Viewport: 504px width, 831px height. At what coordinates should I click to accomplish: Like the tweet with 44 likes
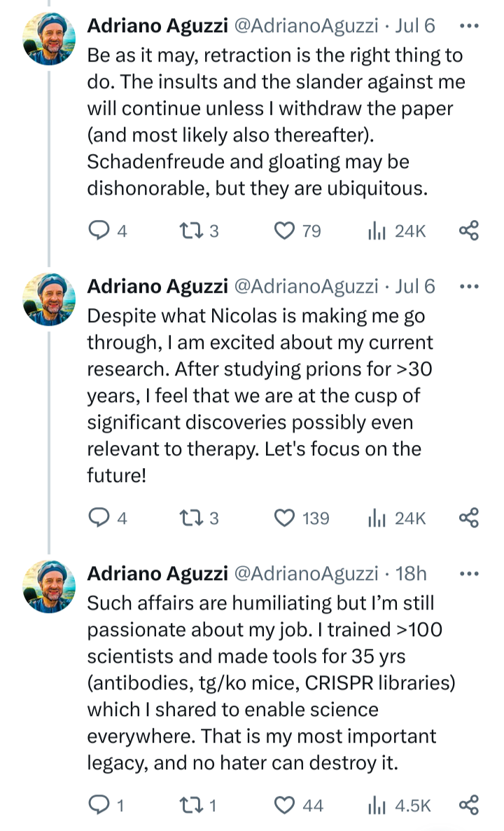pos(284,805)
